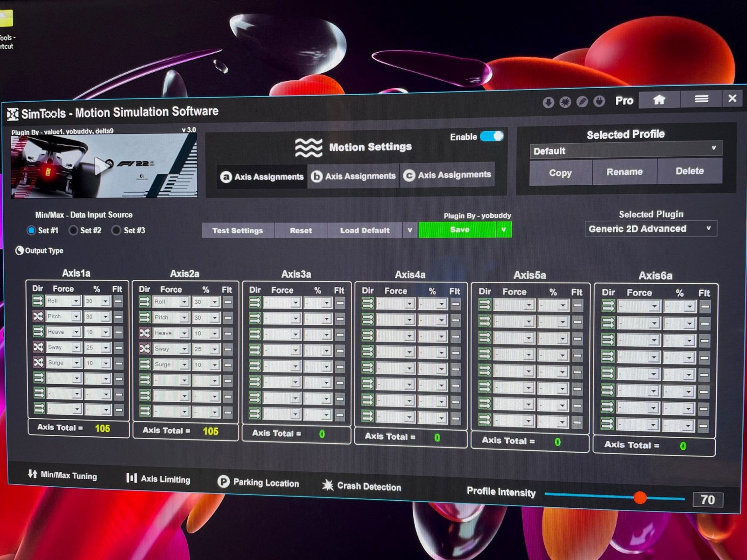Click the F1 22 game plugin thumbnail
This screenshot has width=747, height=560.
104,166
